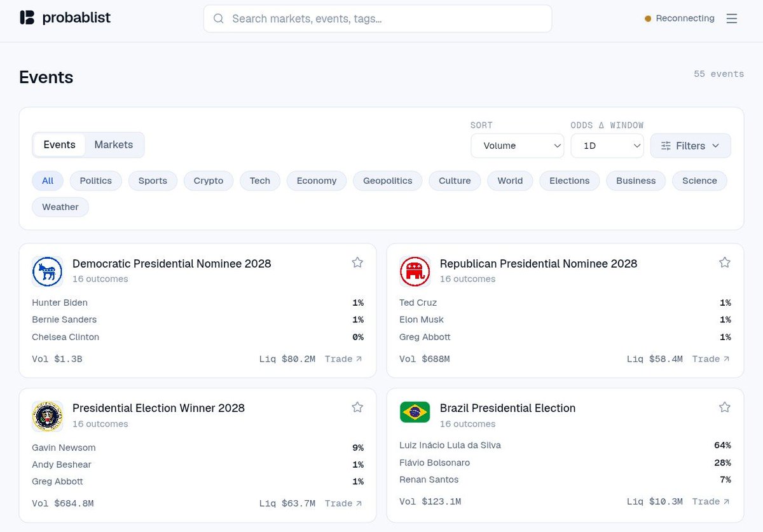
Task: Filter by the Economy chip
Action: [x=317, y=181]
